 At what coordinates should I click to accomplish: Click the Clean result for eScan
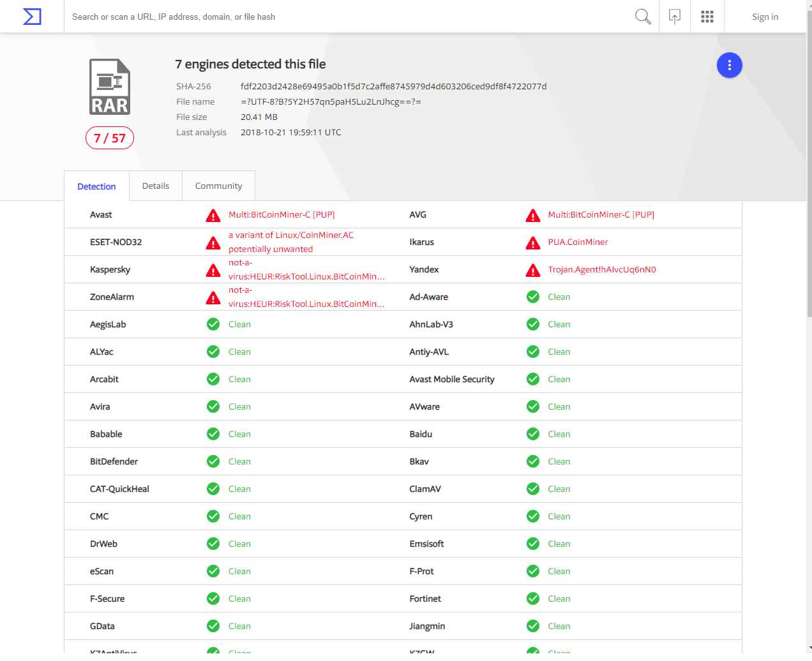click(x=239, y=571)
